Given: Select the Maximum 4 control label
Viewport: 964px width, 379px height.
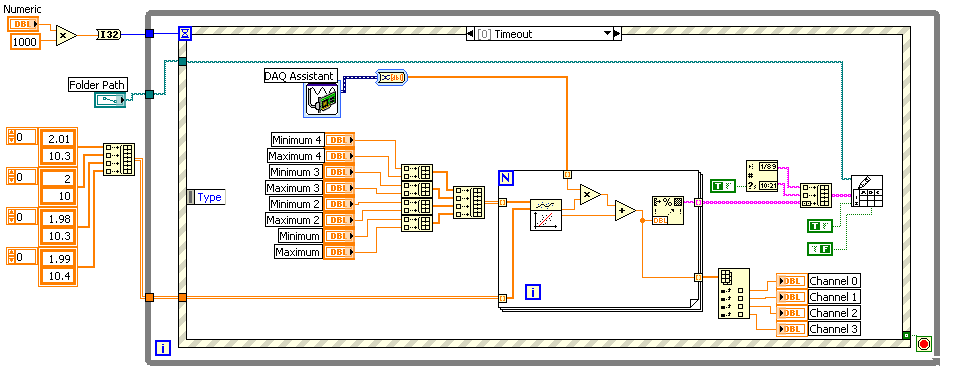Looking at the screenshot, I should [x=295, y=156].
